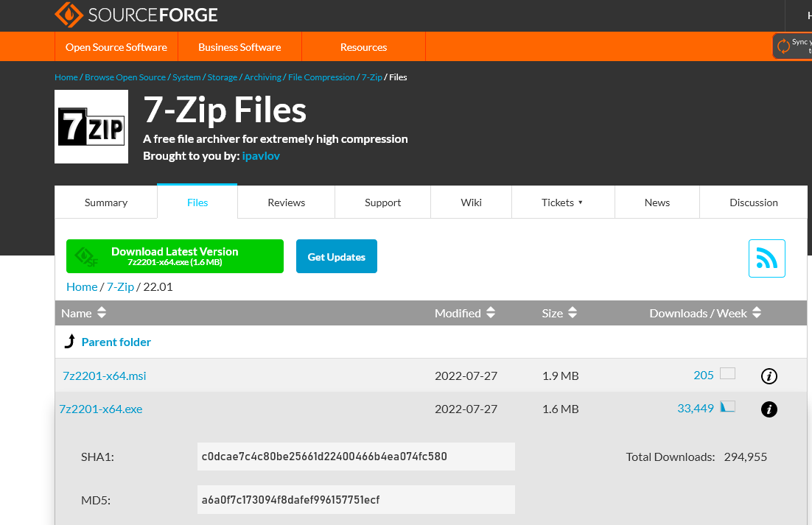The height and width of the screenshot is (525, 812).
Task: Click the 7-Zip project logo thumbnail
Action: click(91, 127)
